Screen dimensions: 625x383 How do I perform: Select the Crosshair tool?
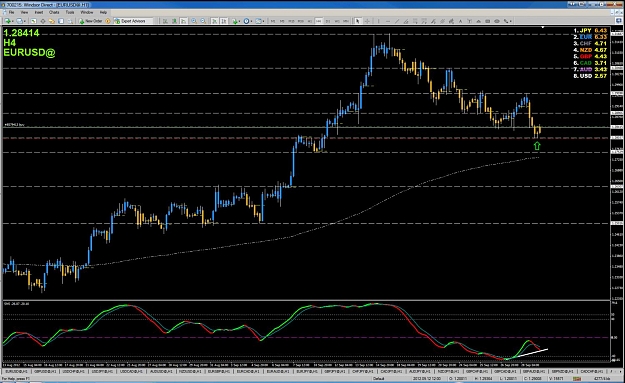368,21
